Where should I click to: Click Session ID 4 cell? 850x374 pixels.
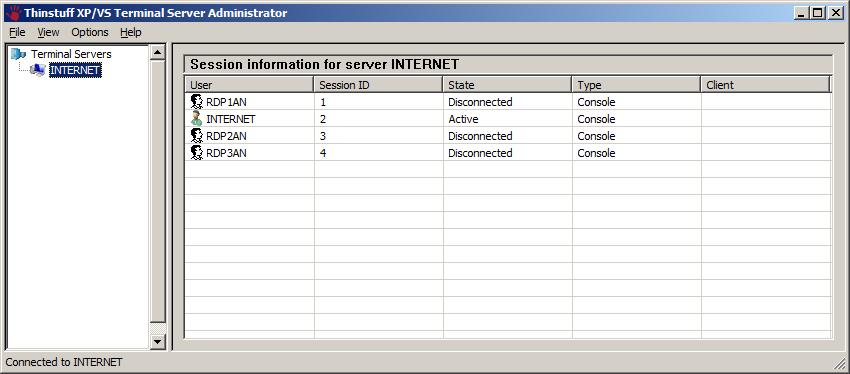[378, 153]
